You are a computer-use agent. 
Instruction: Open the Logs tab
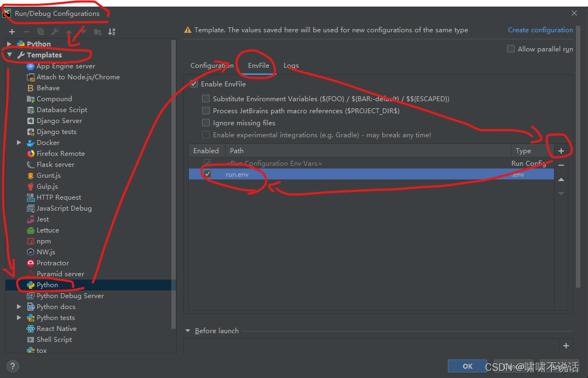(x=291, y=65)
